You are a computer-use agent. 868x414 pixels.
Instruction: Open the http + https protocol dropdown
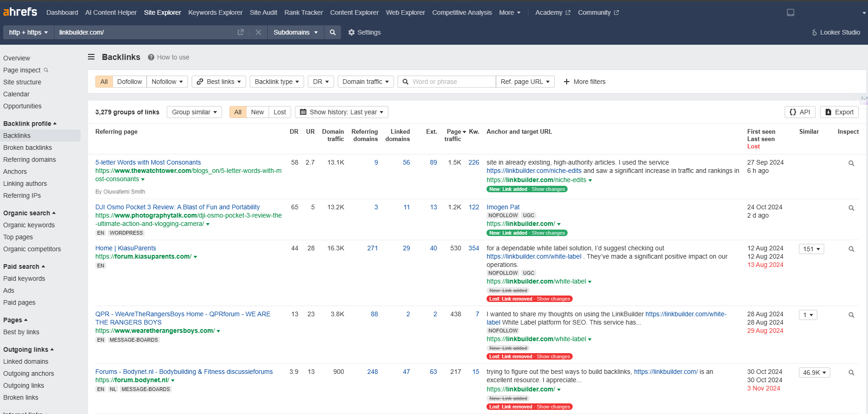pyautogui.click(x=28, y=32)
